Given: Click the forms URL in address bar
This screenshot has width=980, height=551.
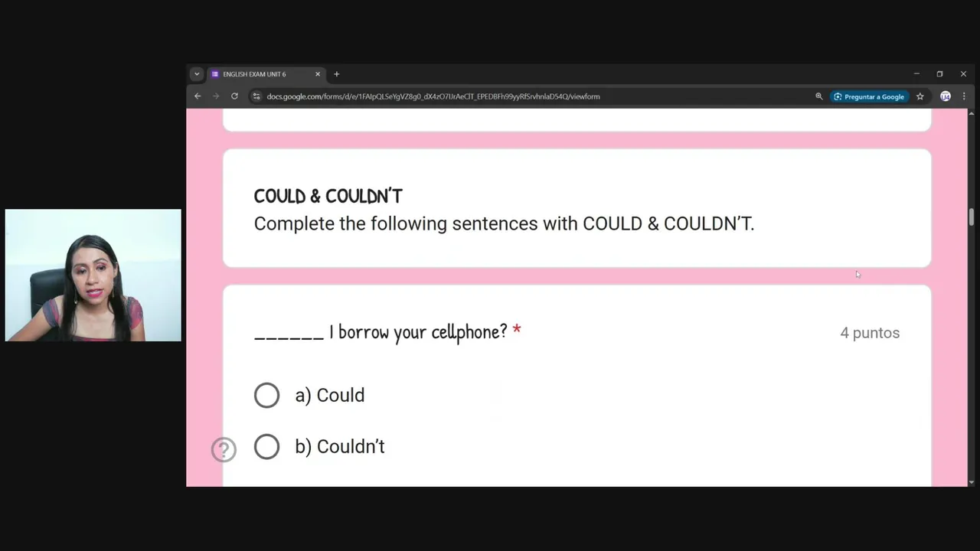Looking at the screenshot, I should pyautogui.click(x=433, y=96).
